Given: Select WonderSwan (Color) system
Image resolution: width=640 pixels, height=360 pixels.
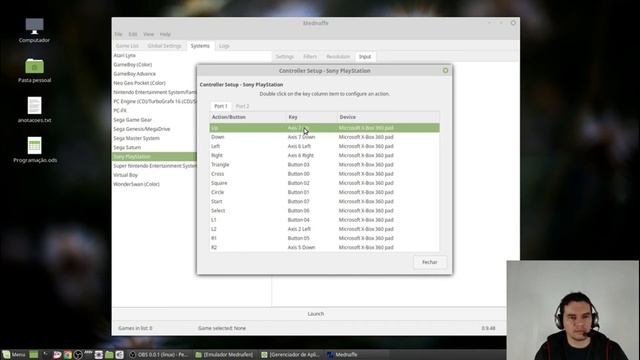Looking at the screenshot, I should (x=136, y=184).
